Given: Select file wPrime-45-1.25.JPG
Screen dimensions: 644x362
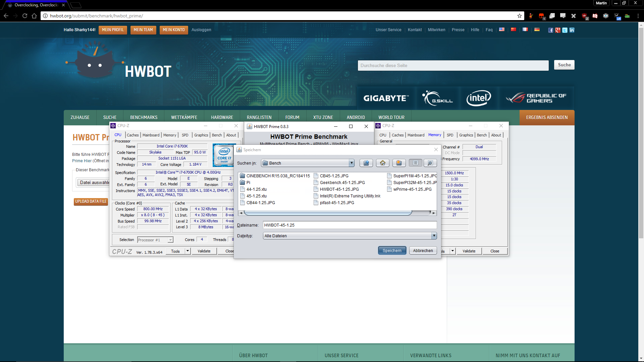Looking at the screenshot, I should pyautogui.click(x=409, y=189).
